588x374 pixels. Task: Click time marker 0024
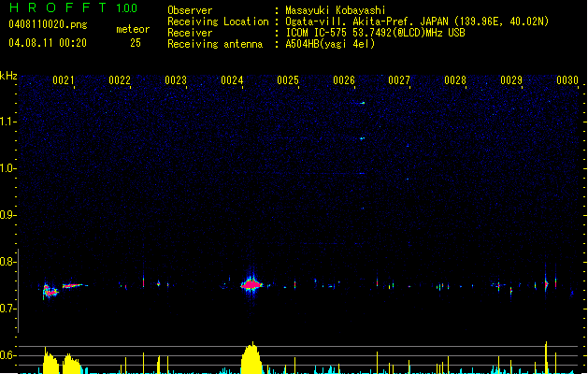pyautogui.click(x=232, y=80)
